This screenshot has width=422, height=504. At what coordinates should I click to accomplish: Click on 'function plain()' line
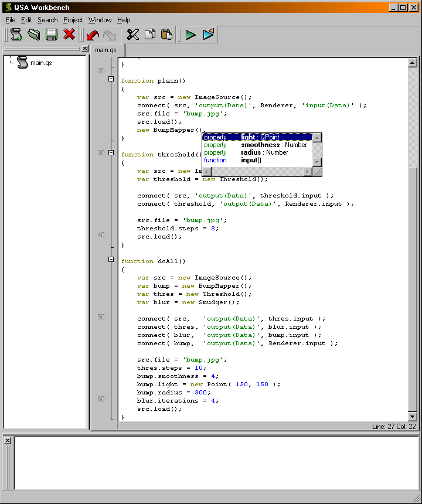154,81
